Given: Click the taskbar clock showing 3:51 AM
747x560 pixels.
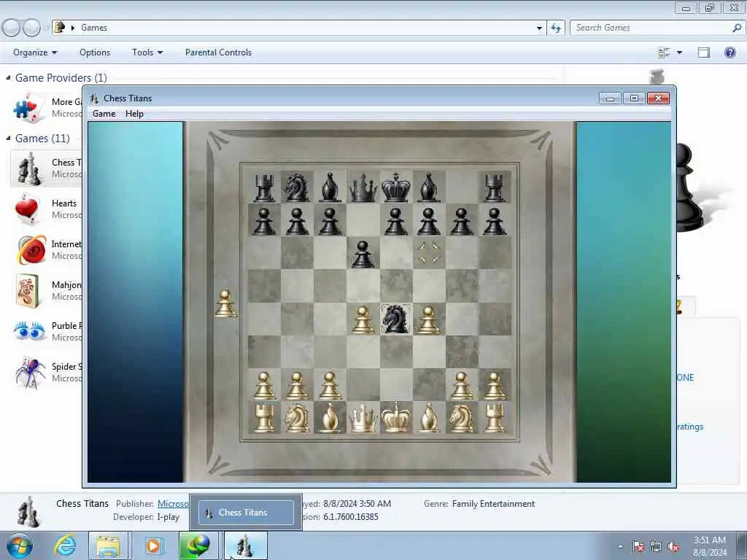Looking at the screenshot, I should point(710,546).
